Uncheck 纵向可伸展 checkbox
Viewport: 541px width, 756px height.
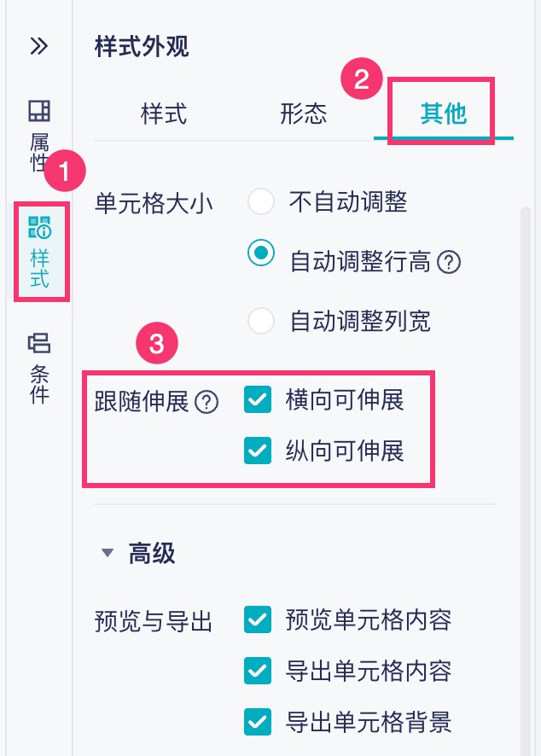[257, 451]
